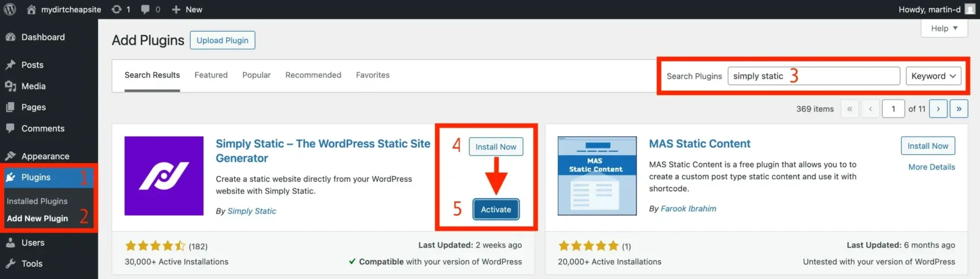Activate the Simply Static plugin

point(496,210)
